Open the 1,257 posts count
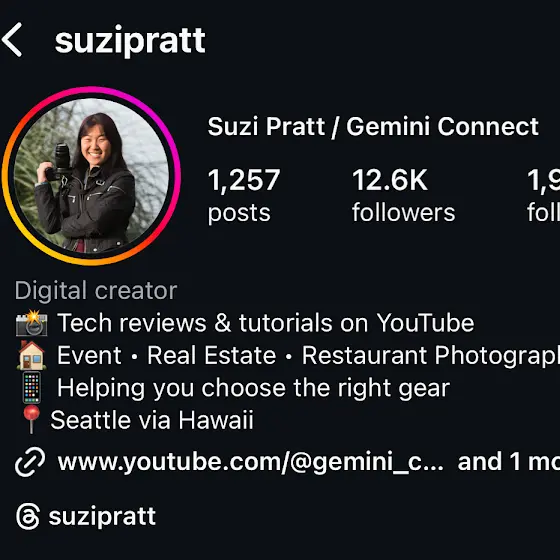 [244, 195]
